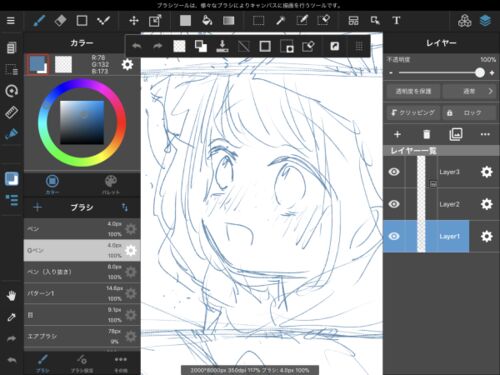The height and width of the screenshot is (375, 500).
Task: Toggle the color panel icon in left sidebar
Action: [12, 179]
